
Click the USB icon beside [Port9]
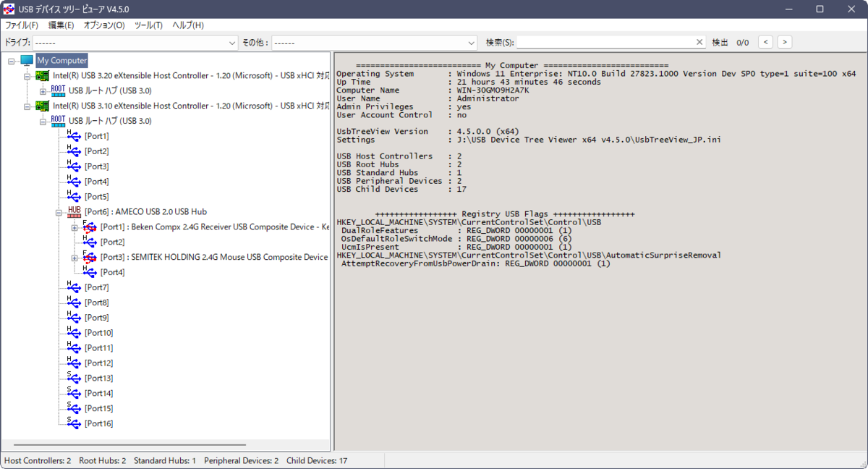point(74,318)
